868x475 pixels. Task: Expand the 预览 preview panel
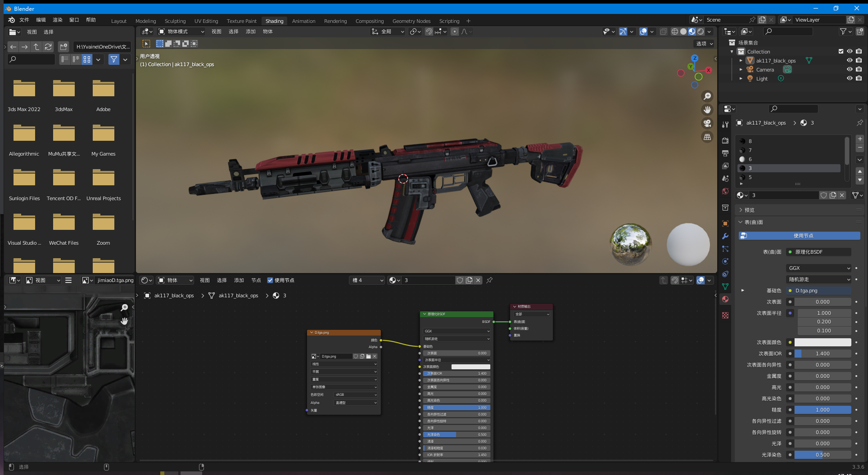click(x=749, y=210)
